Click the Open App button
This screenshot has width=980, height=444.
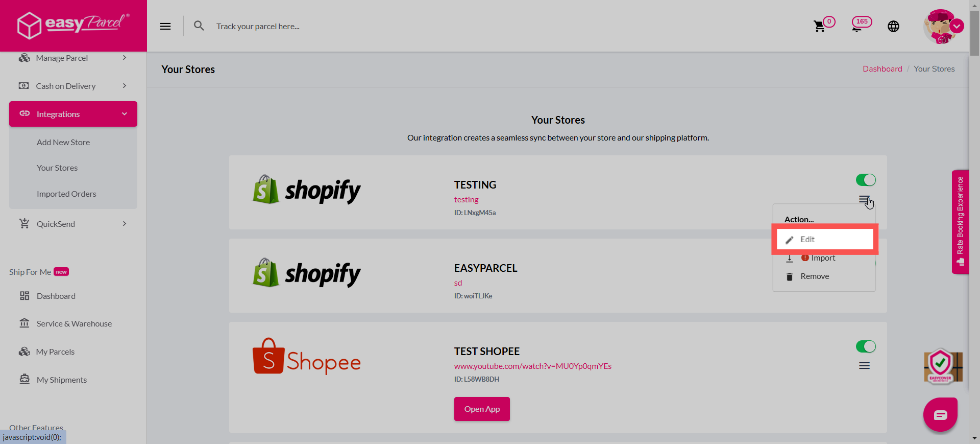[482, 409]
